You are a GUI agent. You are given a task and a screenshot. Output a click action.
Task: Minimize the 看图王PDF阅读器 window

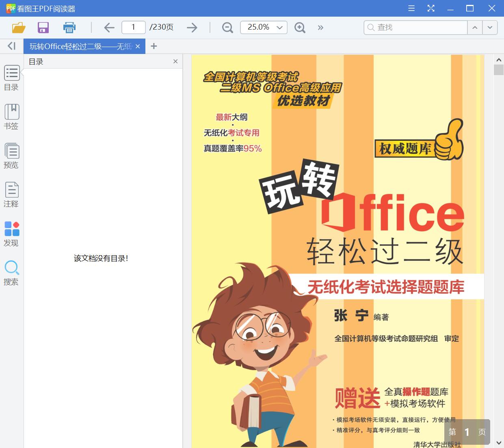[450, 8]
